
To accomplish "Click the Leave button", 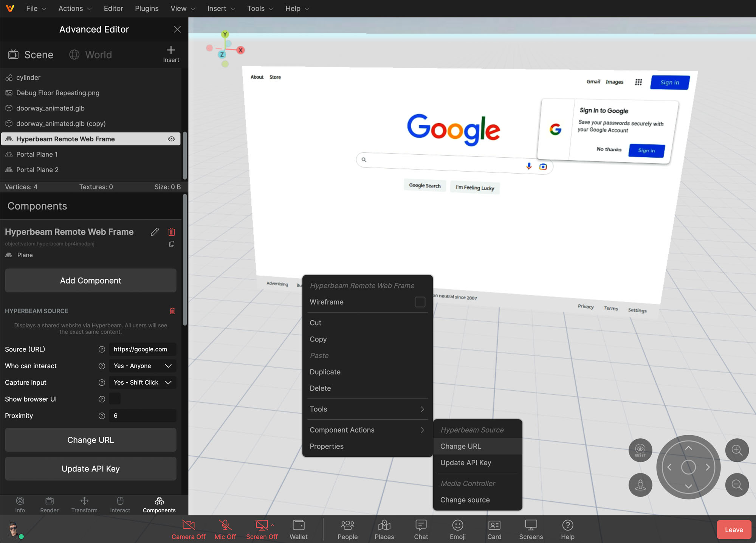I will [x=734, y=530].
